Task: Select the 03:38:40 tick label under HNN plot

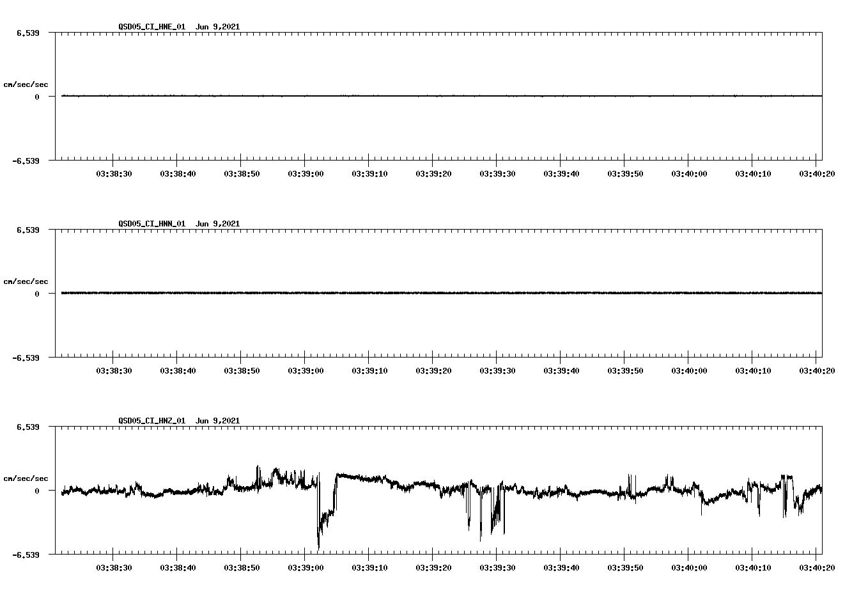Action: pos(178,370)
